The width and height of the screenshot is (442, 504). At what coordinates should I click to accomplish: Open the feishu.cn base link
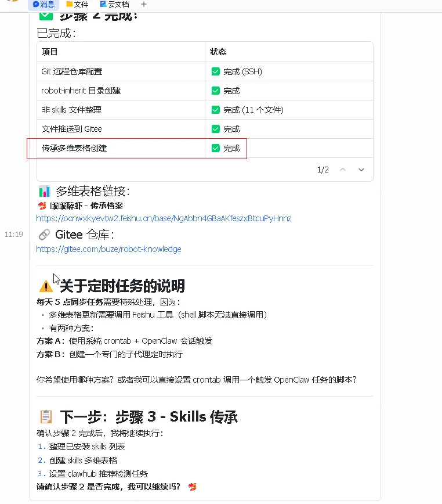pos(164,218)
